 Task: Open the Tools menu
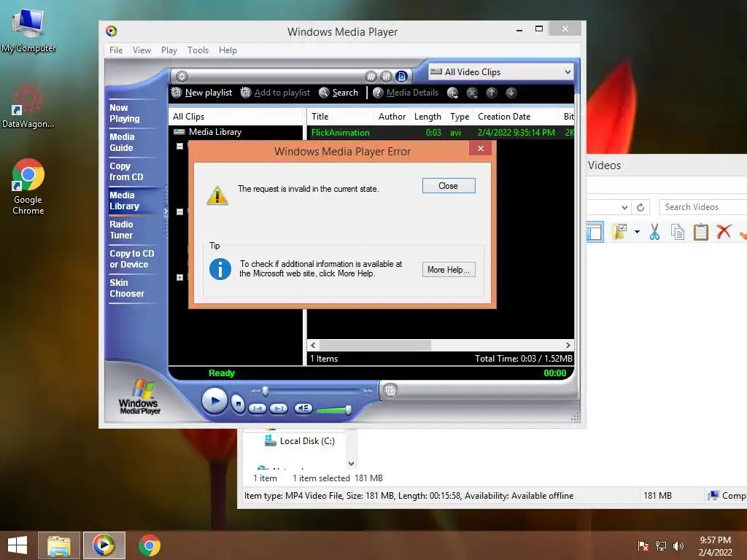click(x=198, y=50)
